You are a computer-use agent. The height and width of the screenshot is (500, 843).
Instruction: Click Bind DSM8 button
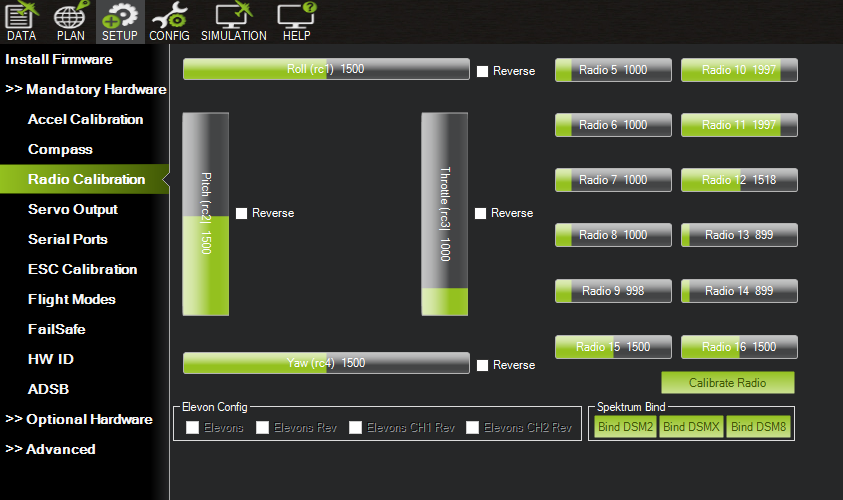tap(758, 427)
